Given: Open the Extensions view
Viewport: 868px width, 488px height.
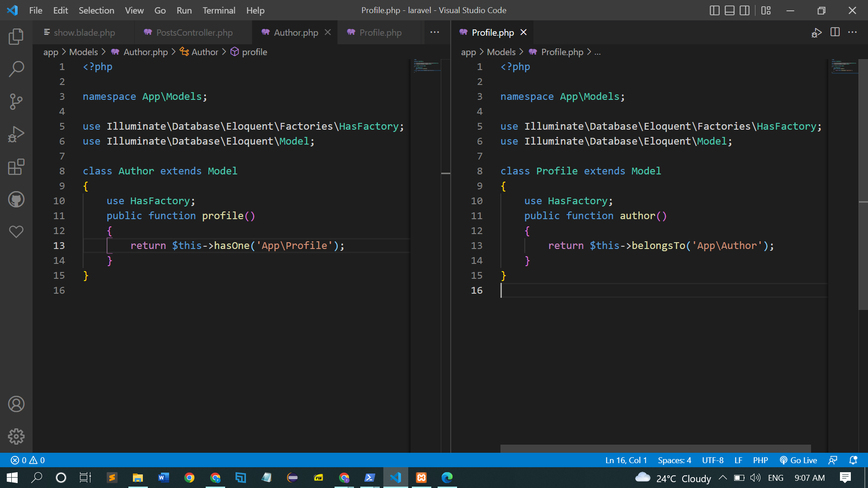Looking at the screenshot, I should tap(16, 167).
